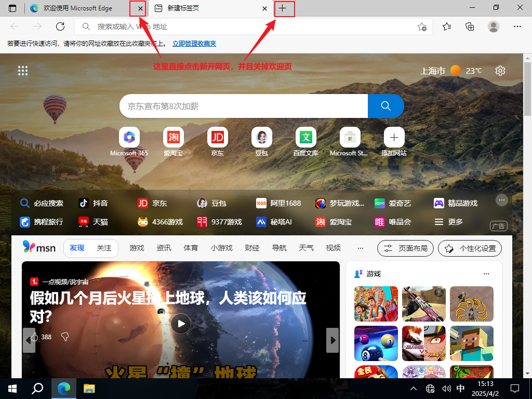
Task: Expand more msn categories ellipsis
Action: click(x=361, y=248)
